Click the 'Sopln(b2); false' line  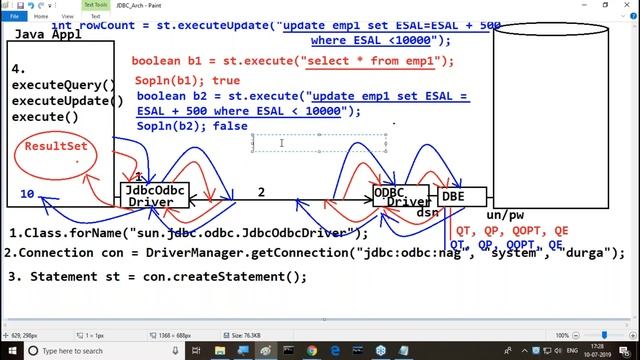(x=192, y=126)
